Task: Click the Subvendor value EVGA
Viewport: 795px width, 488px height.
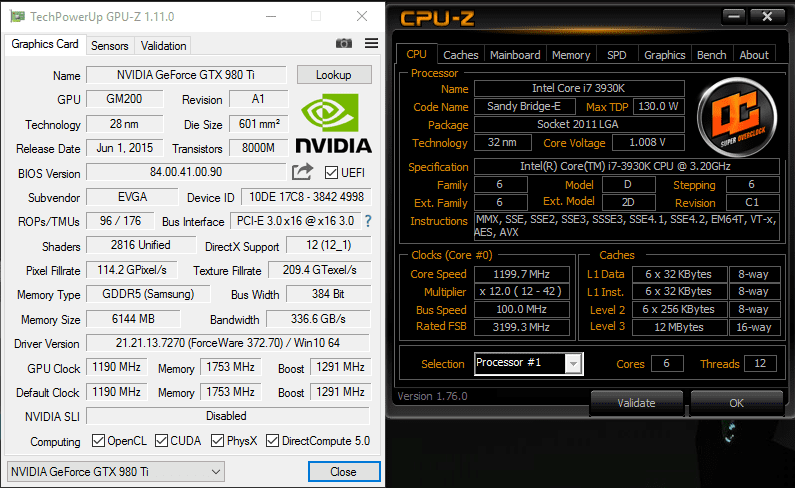Action: point(132,197)
